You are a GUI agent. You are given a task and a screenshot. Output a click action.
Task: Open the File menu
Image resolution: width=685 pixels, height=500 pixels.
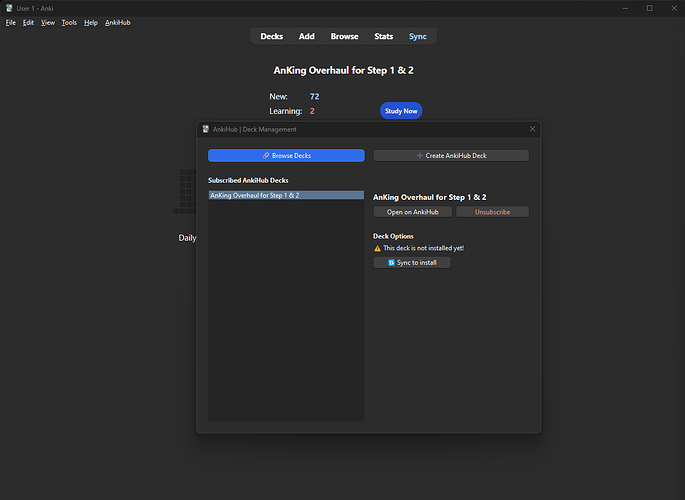click(11, 22)
